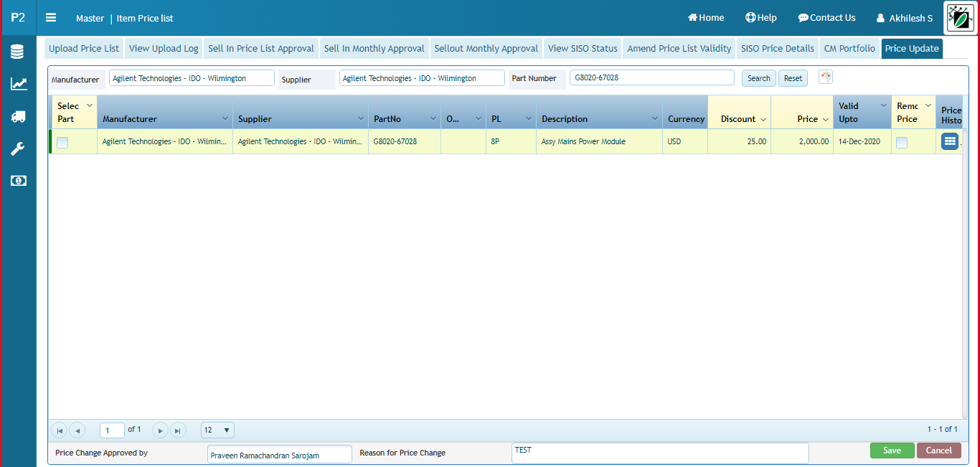Open Description column header dropdown
The width and height of the screenshot is (980, 467).
point(655,118)
